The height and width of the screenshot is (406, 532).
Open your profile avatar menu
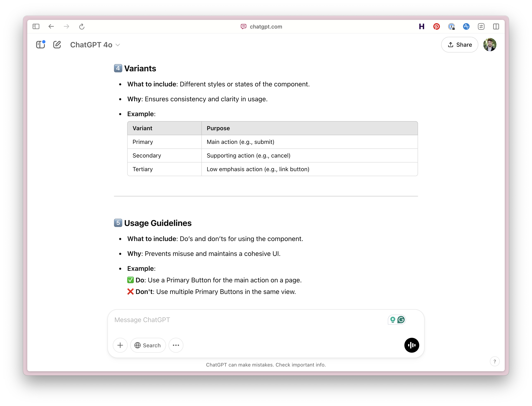click(x=490, y=44)
